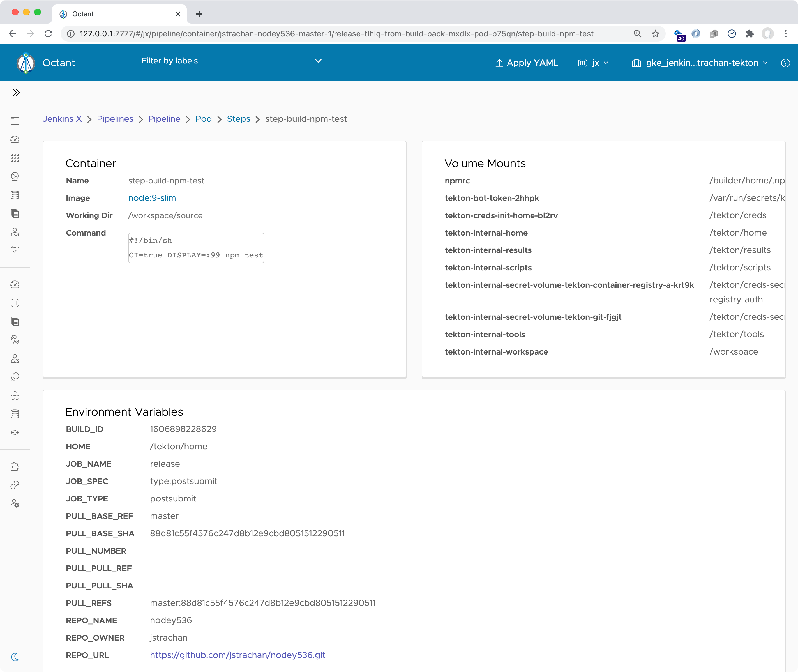The width and height of the screenshot is (798, 672).
Task: Open the gauge icon below the application window icon
Action: click(x=15, y=139)
